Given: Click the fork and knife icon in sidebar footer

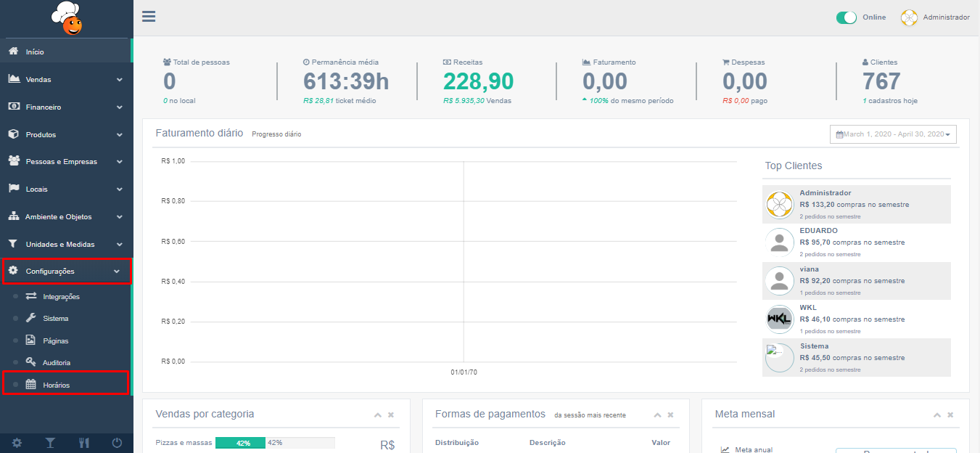Looking at the screenshot, I should tap(83, 443).
